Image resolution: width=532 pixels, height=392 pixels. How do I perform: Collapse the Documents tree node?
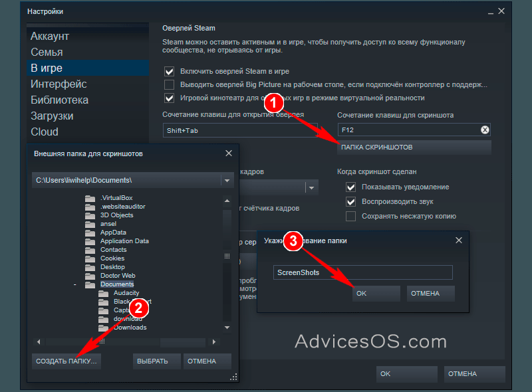click(x=75, y=285)
